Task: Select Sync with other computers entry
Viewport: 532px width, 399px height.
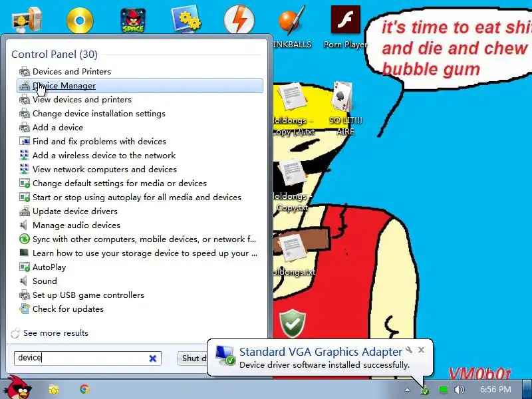Action: point(140,239)
